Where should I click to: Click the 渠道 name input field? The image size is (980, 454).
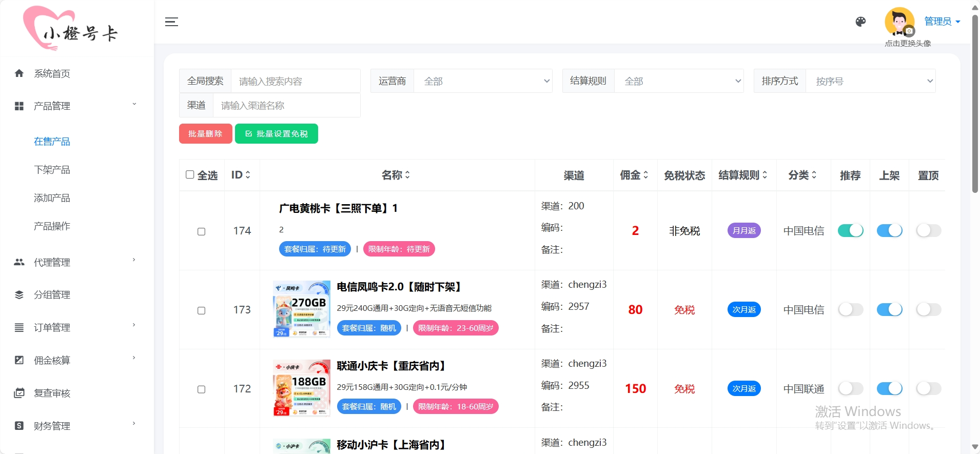286,105
